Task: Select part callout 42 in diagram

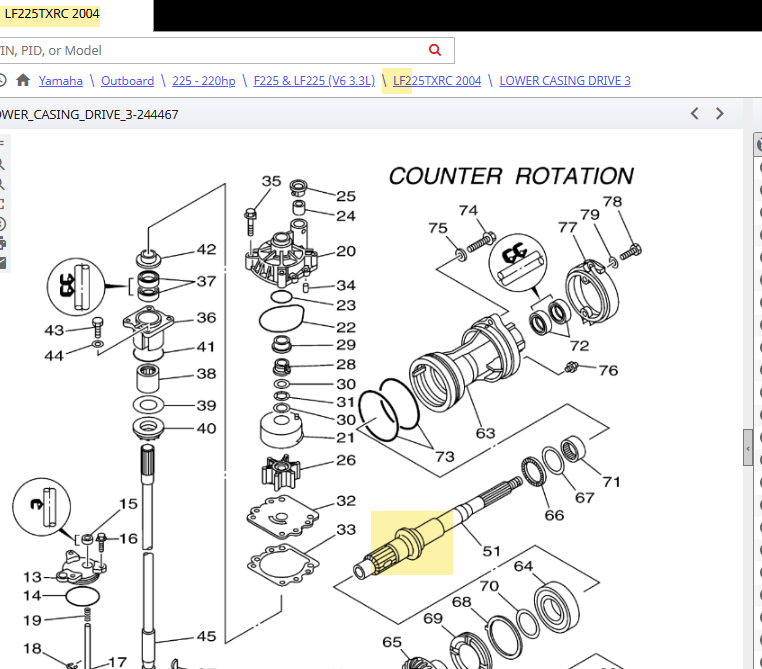Action: (207, 250)
